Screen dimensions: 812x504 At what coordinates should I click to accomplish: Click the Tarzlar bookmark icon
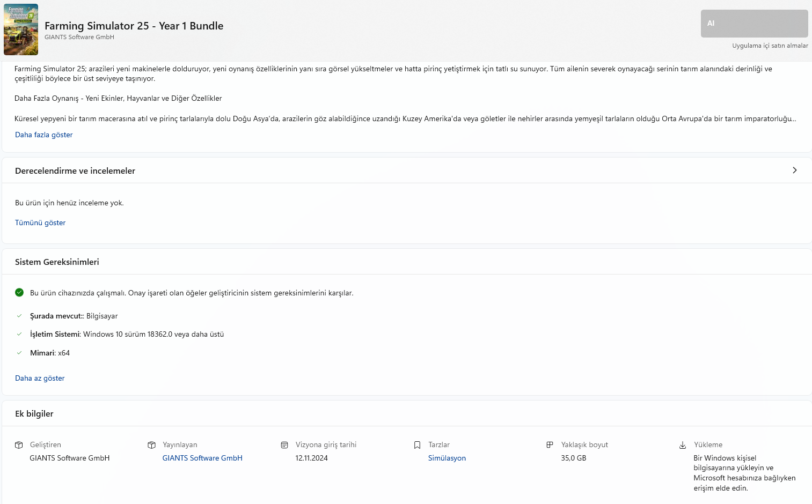pos(417,445)
